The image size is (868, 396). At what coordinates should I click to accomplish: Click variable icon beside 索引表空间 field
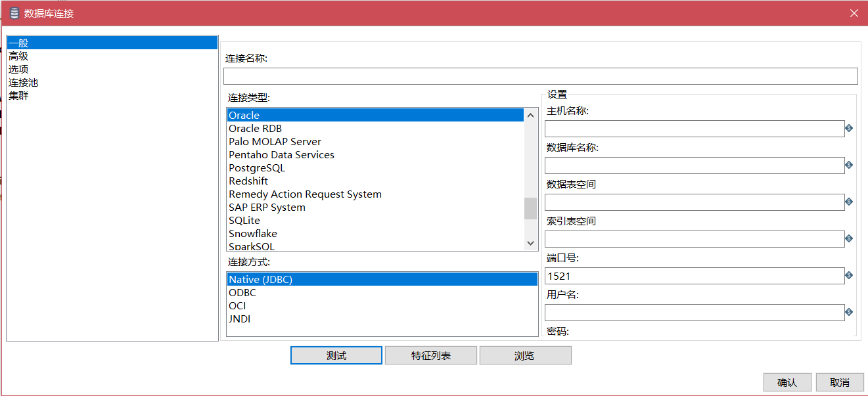(849, 239)
